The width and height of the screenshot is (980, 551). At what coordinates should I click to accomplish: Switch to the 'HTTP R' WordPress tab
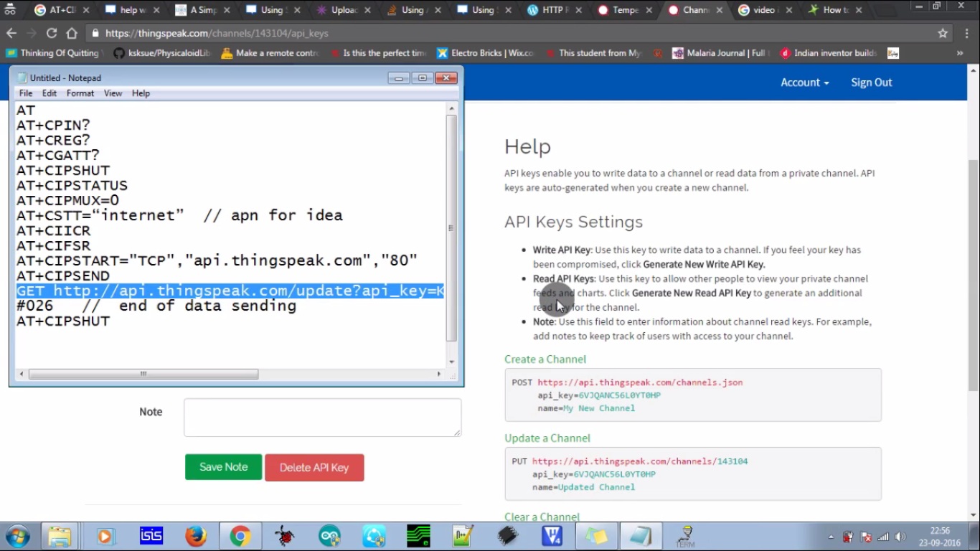[555, 10]
